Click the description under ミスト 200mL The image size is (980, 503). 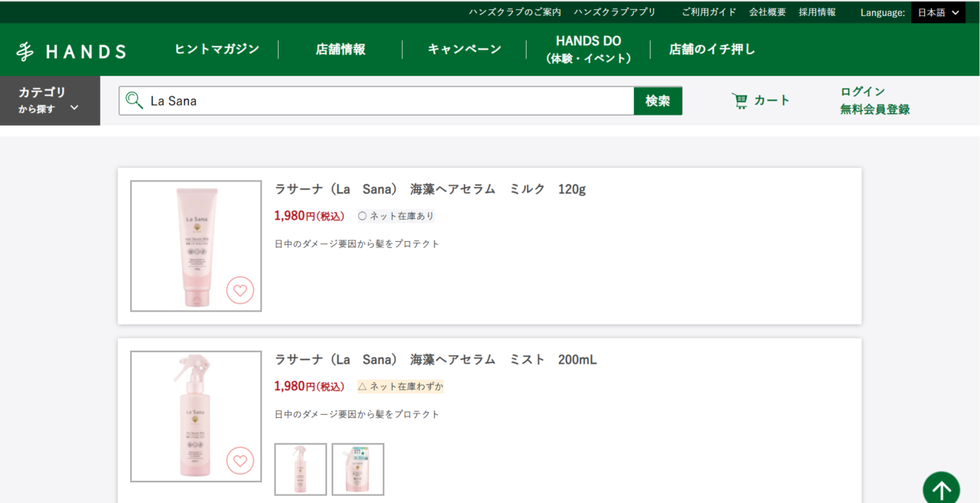point(357,414)
